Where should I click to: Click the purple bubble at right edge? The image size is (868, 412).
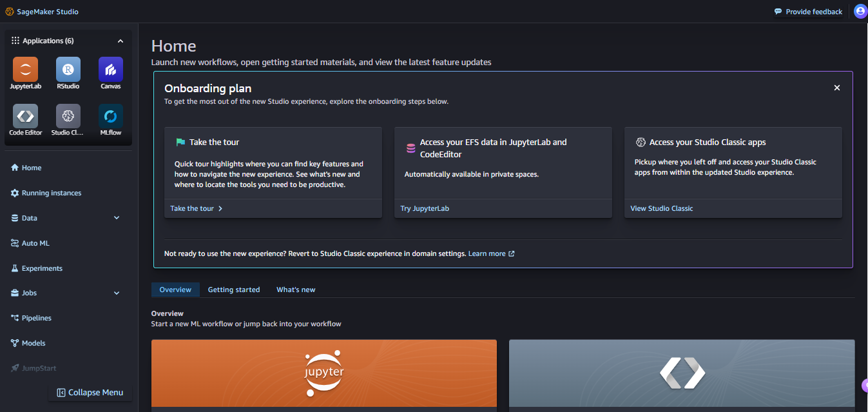click(x=865, y=386)
